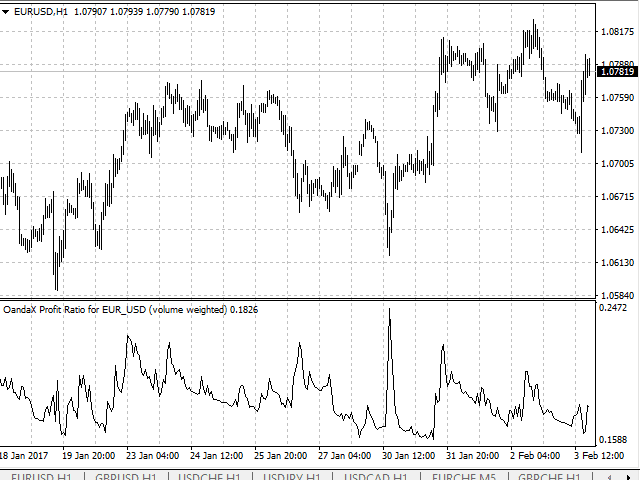Switch to the USDCHF,H1 chart tab
This screenshot has height=480, width=640.
209,476
